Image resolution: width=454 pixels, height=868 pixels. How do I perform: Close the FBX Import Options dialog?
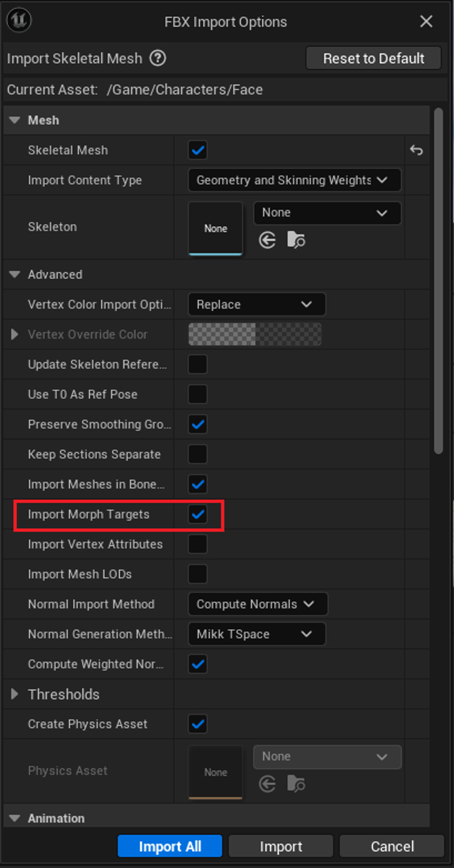click(x=426, y=22)
